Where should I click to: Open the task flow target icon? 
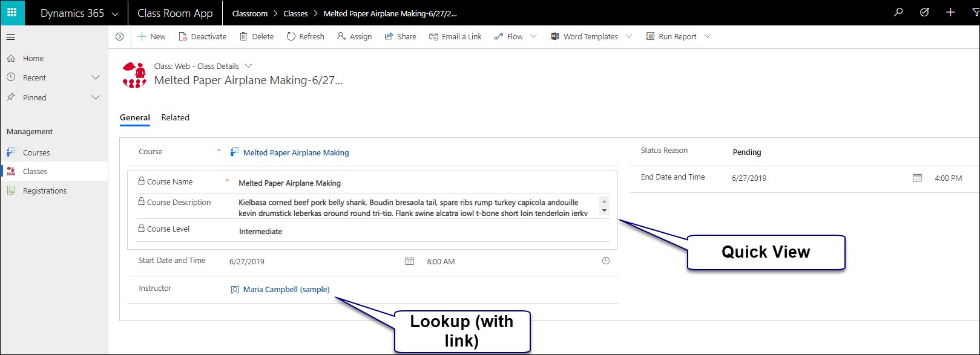point(924,13)
